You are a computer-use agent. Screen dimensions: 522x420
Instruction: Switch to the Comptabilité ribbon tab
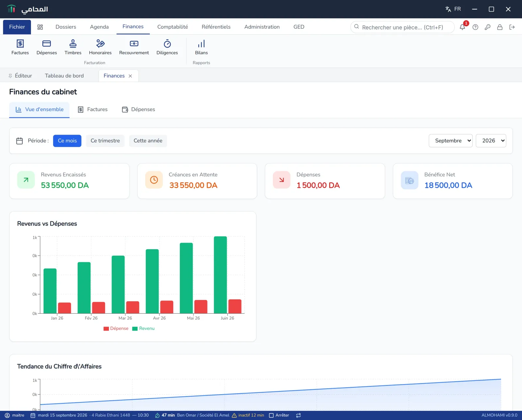(173, 27)
